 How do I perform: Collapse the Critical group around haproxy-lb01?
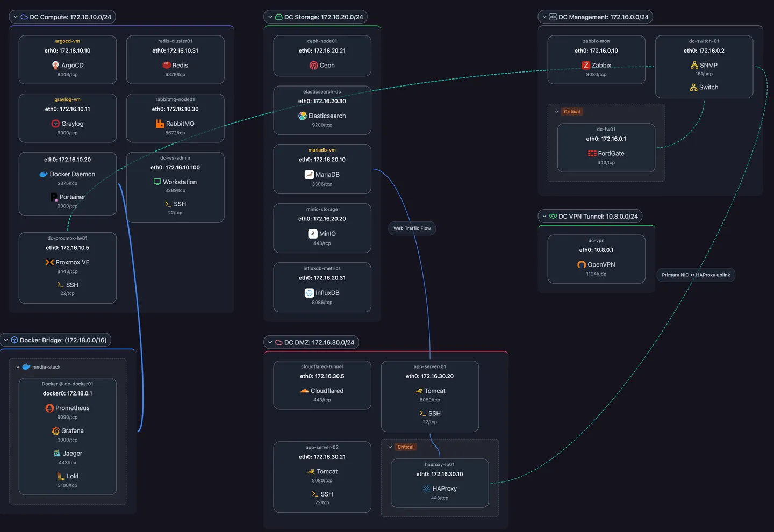390,447
